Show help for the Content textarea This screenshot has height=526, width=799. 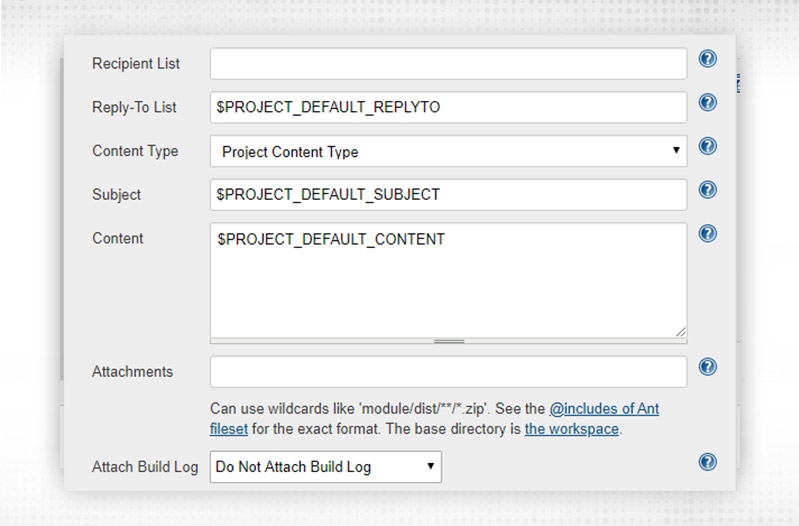707,234
